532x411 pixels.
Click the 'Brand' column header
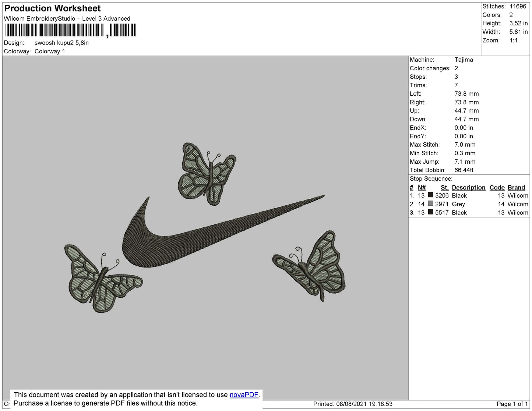[516, 187]
